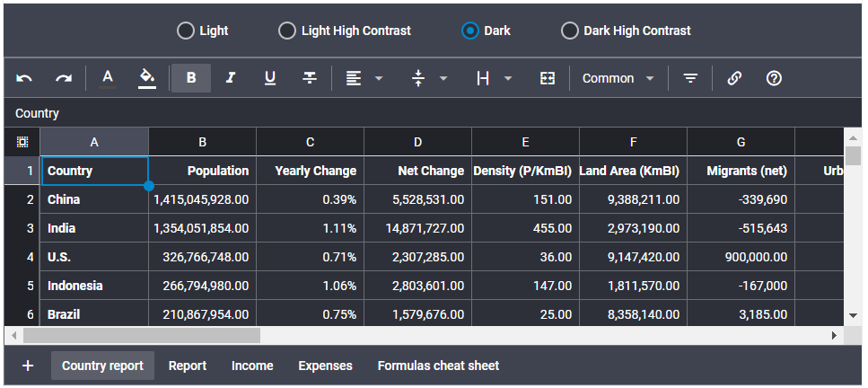Click the merge cells icon
The height and width of the screenshot is (388, 868).
[548, 78]
